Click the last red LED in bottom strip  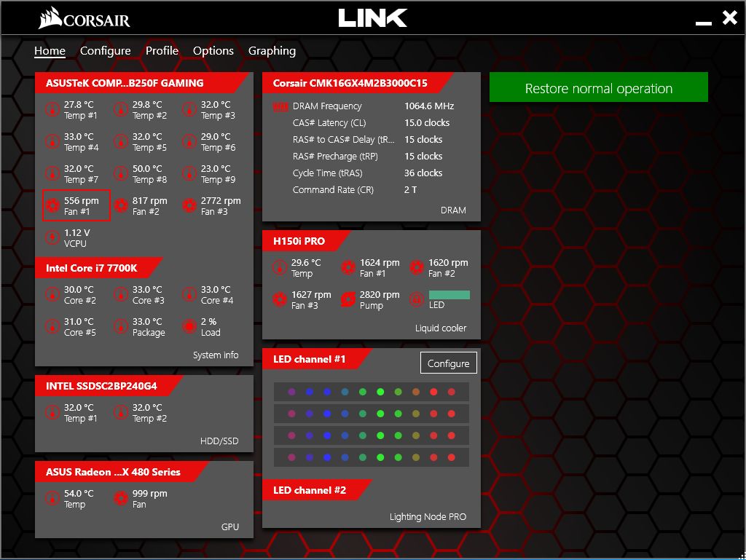pos(451,457)
